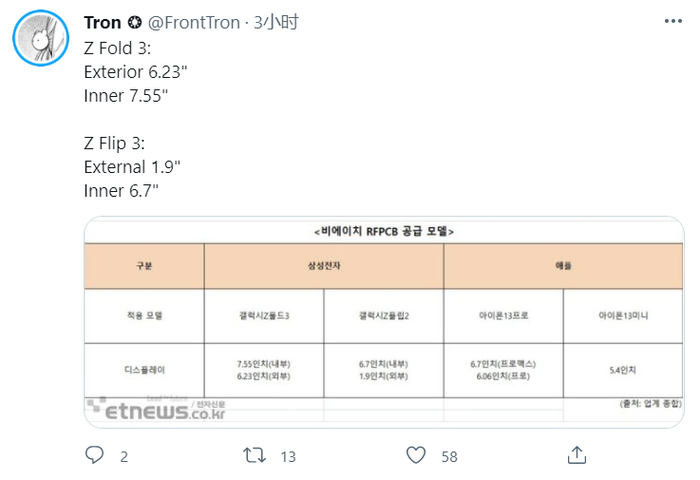This screenshot has width=700, height=480.
Task: Like the tweet with the heart icon
Action: coord(416,455)
